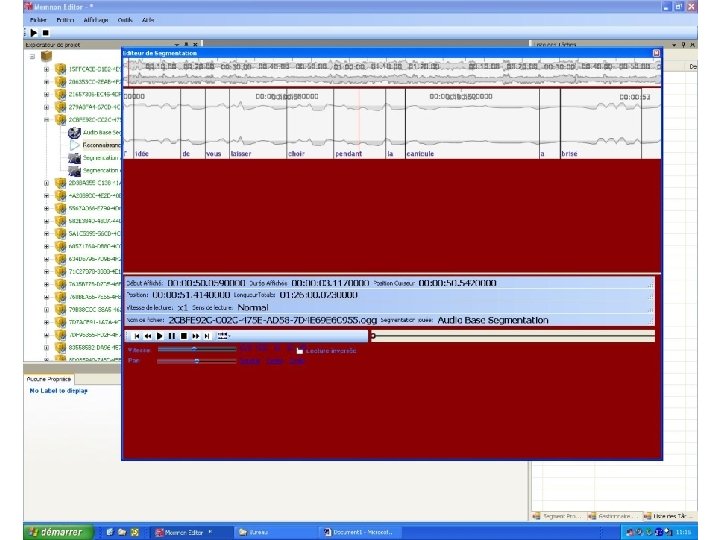Image resolution: width=720 pixels, height=540 pixels.
Task: Open the Fichier menu
Action: [x=38, y=20]
